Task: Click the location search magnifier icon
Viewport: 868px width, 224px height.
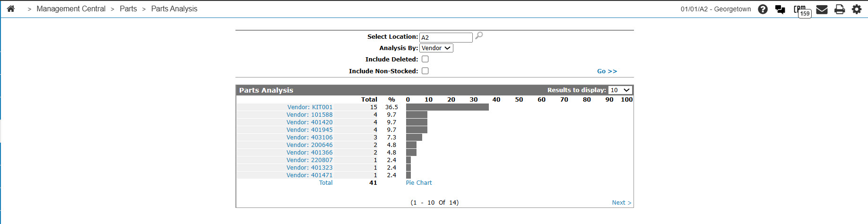Action: pyautogui.click(x=479, y=35)
